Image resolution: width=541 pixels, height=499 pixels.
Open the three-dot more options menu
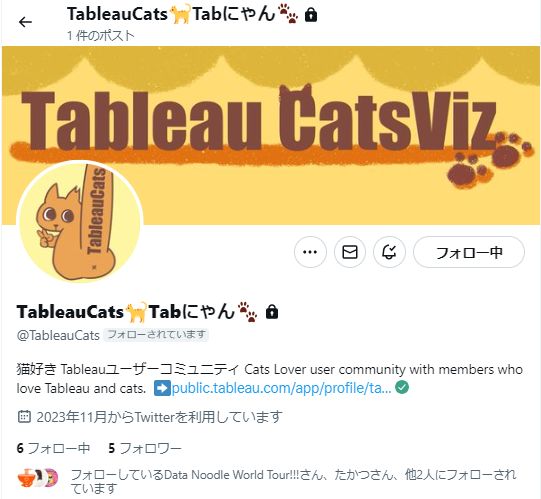(x=310, y=252)
